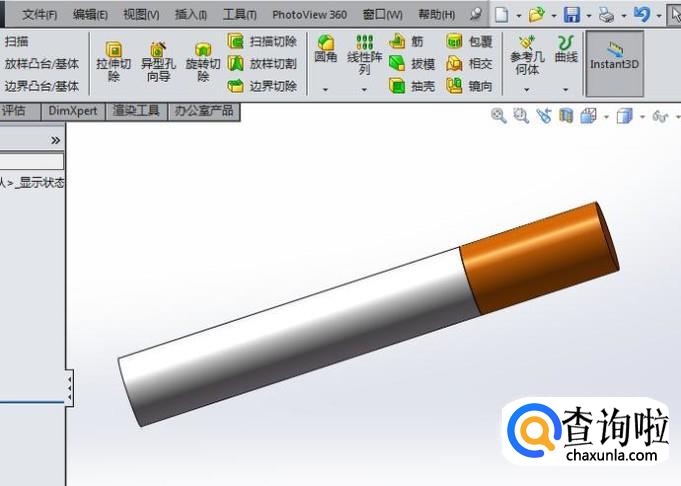This screenshot has height=486, width=681.
Task: Open 参考几何体 reference geometry tool
Action: (x=527, y=55)
